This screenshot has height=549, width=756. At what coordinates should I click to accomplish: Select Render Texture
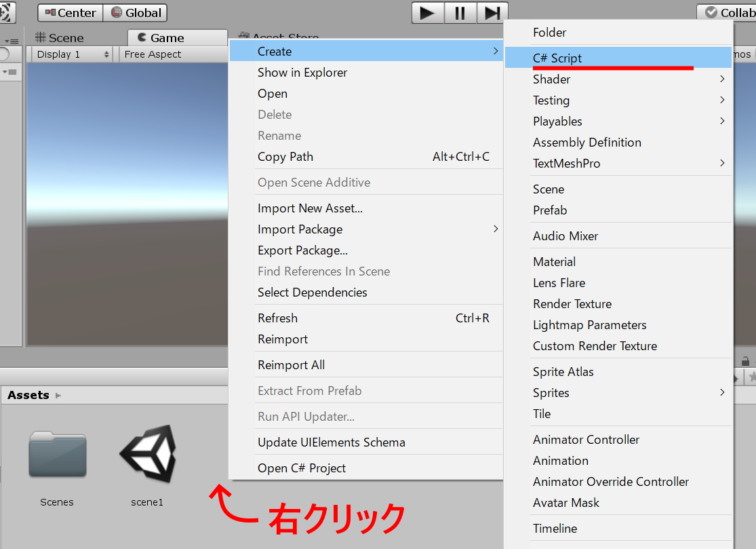[618, 304]
